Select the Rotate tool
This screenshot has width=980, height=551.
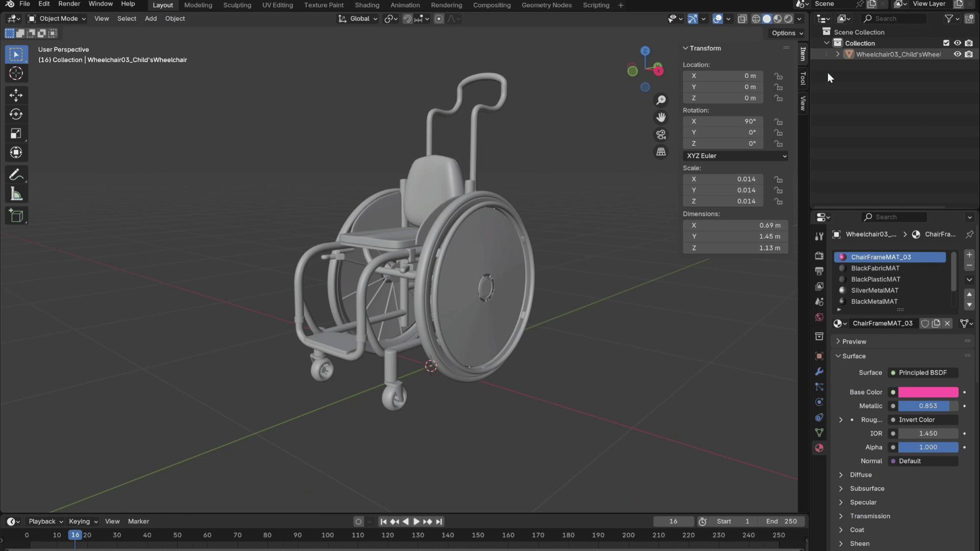16,114
